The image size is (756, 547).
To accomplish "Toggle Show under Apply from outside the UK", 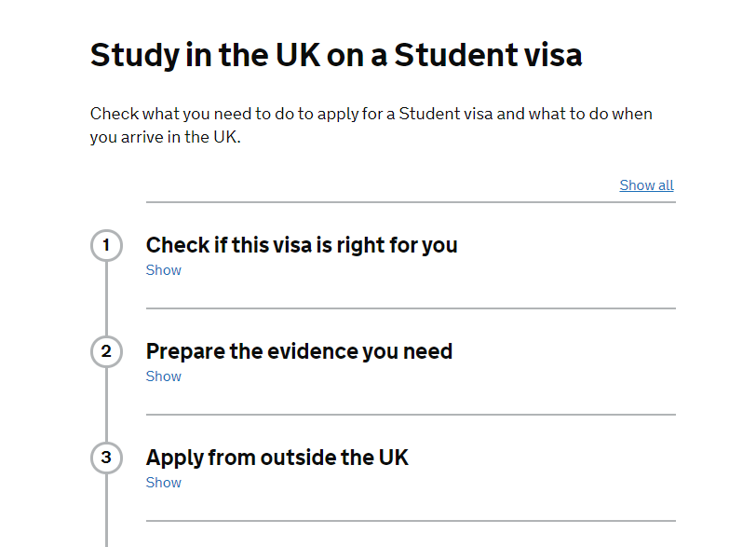I will pyautogui.click(x=164, y=483).
